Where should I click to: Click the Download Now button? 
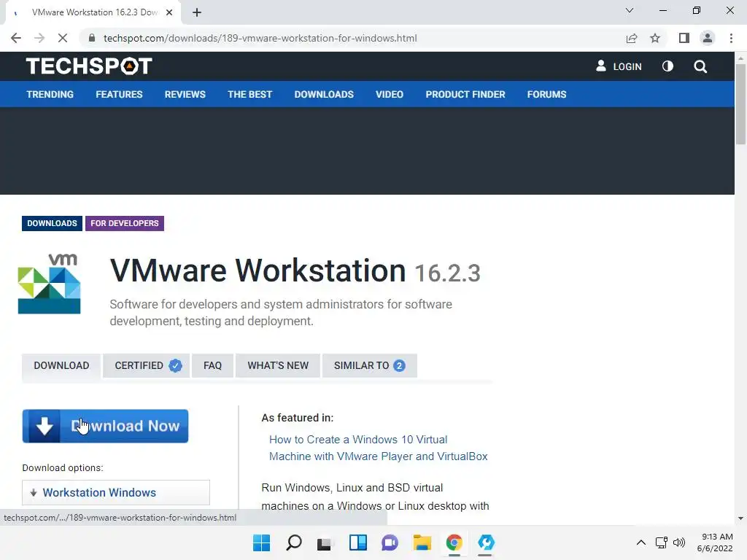(105, 426)
